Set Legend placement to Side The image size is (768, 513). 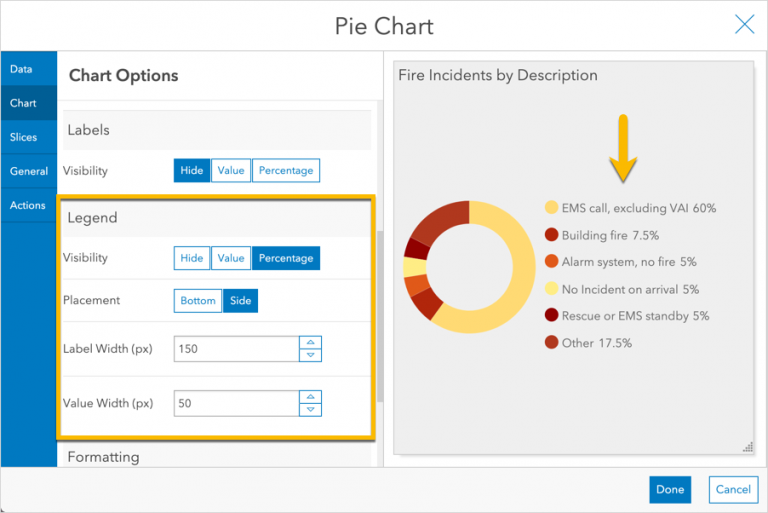240,300
